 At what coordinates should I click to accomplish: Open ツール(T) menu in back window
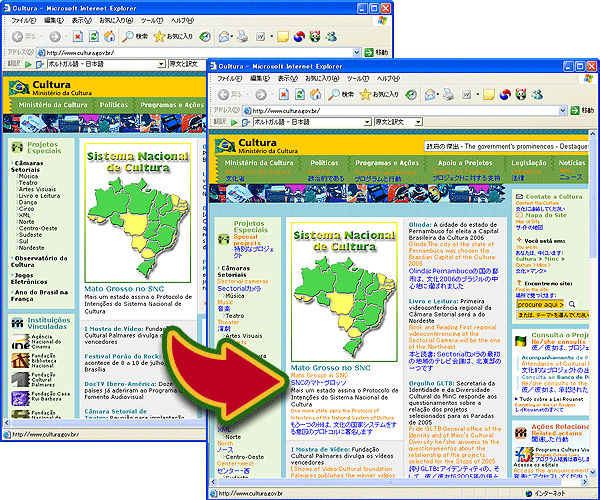coord(152,20)
